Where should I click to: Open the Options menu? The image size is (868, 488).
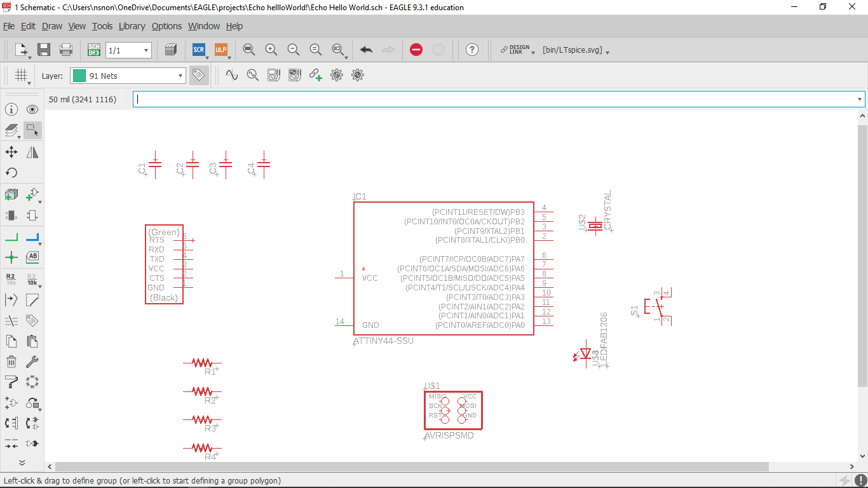[x=166, y=26]
